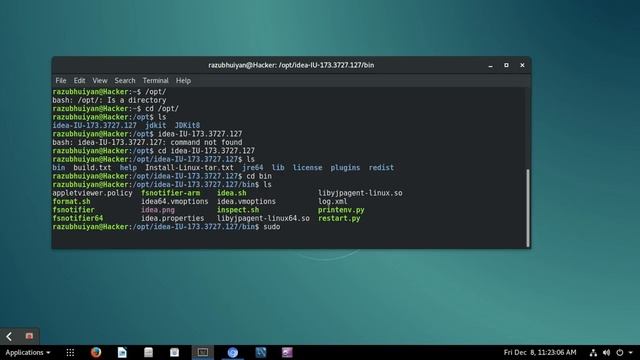Click the terminal vertical scrollbar
This screenshot has width=640, height=360.
[x=528, y=208]
